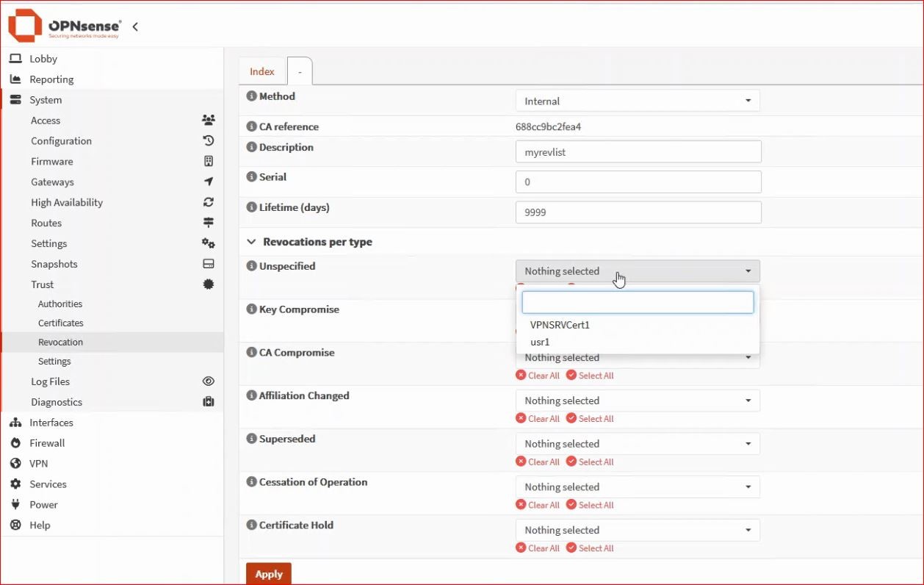Click the info icon next to Serial
The width and height of the screenshot is (924, 585).
pos(251,177)
